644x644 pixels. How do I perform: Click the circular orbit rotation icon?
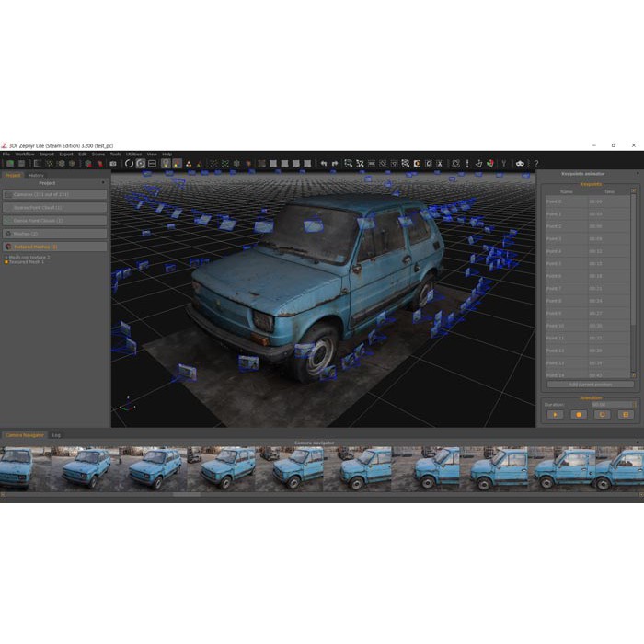coord(129,164)
